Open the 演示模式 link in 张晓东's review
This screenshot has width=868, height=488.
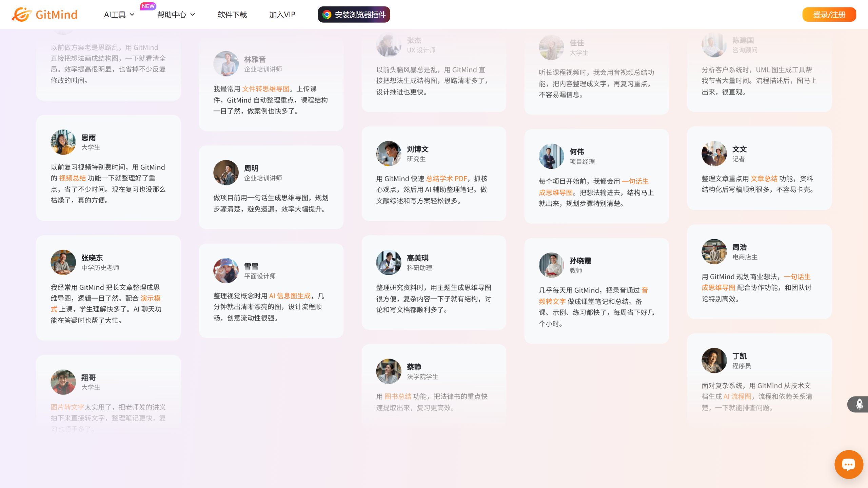pyautogui.click(x=150, y=298)
